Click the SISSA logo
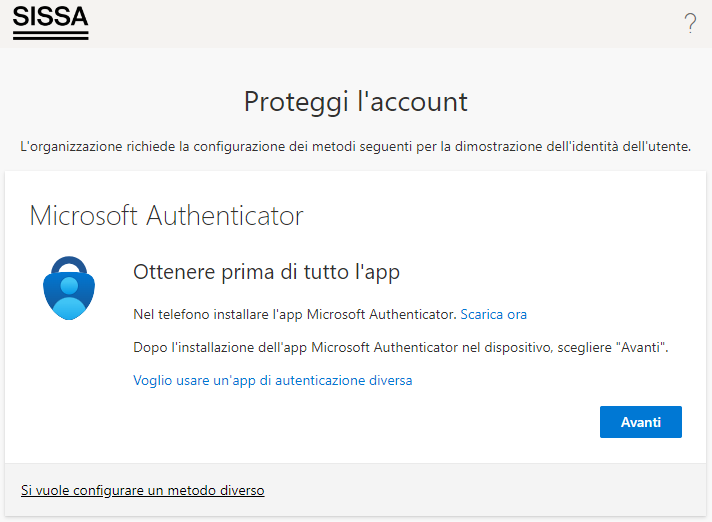This screenshot has height=522, width=712. 50,23
